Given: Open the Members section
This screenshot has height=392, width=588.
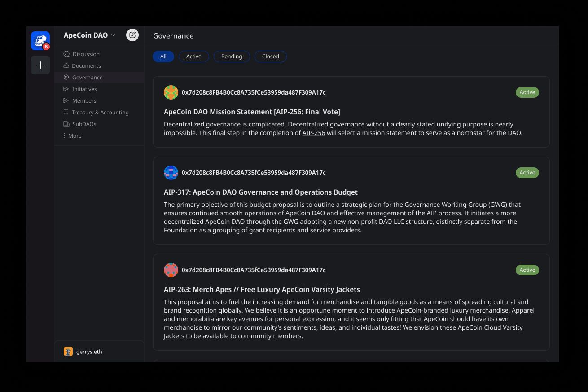Looking at the screenshot, I should point(84,100).
